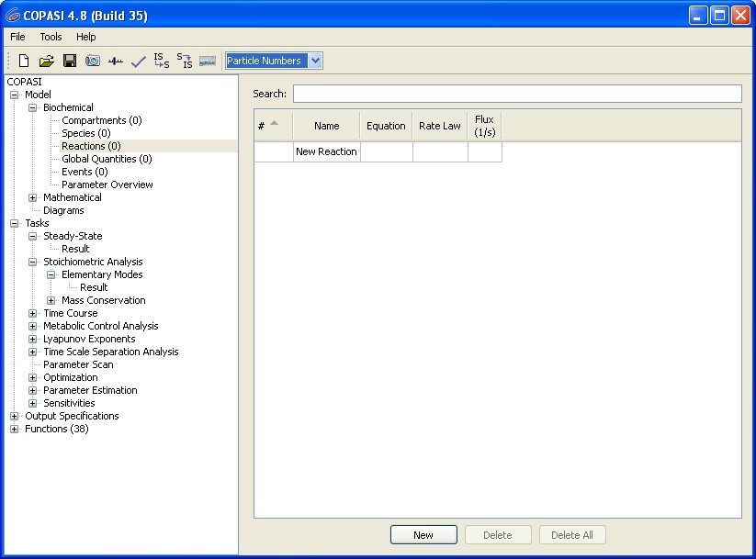Open the Tools menu
This screenshot has height=559, width=756.
[x=51, y=37]
